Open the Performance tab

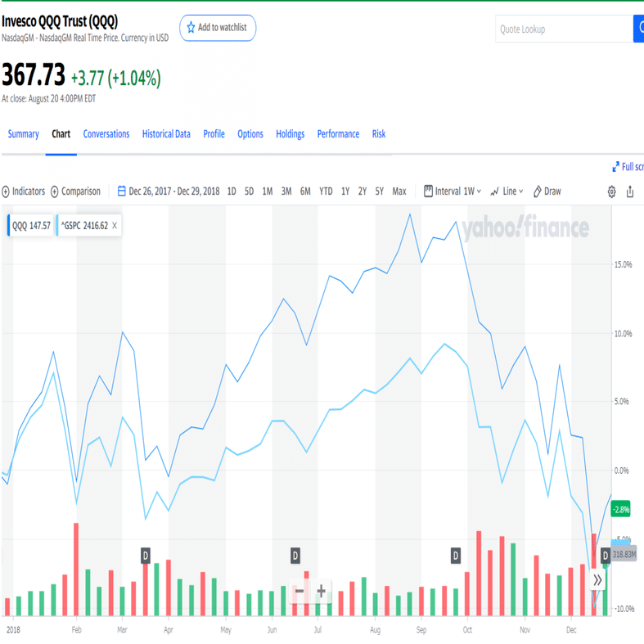[x=338, y=134]
